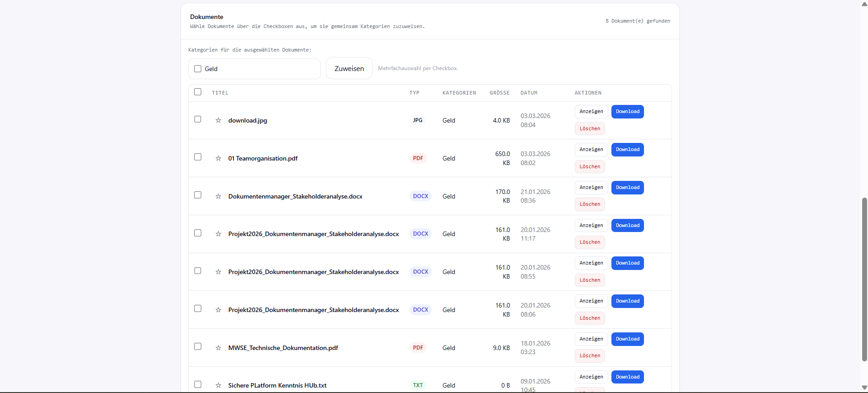Select checkbox for MWSE_Technische_Dokumentation.pdf
This screenshot has height=393, width=868.
198,346
